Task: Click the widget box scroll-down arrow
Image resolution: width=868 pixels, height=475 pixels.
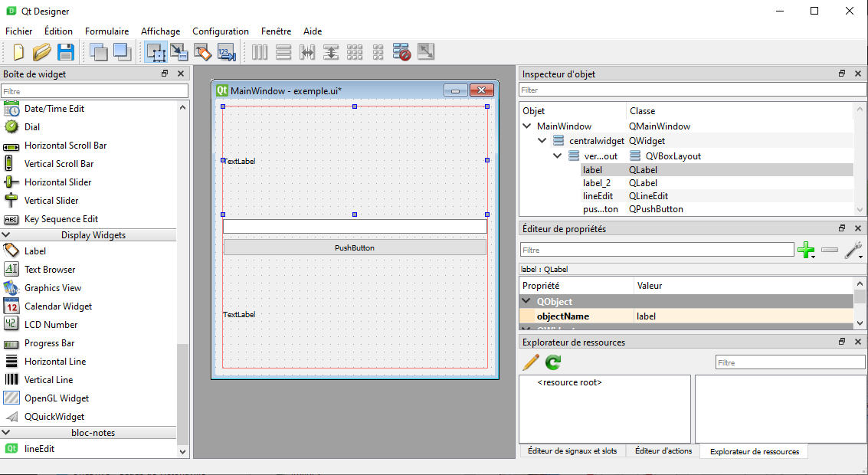Action: click(182, 451)
